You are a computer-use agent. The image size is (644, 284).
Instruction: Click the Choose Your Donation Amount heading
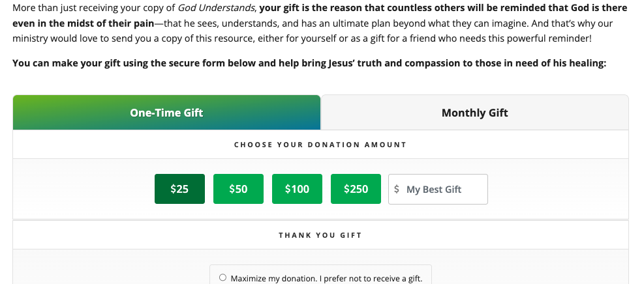click(x=320, y=145)
